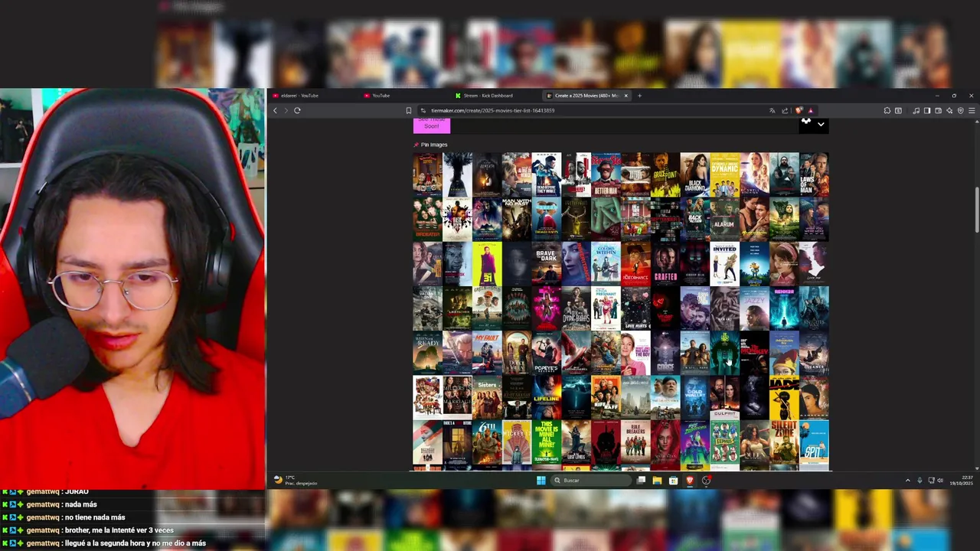
Task: Open Task View on the taskbar
Action: point(641,481)
